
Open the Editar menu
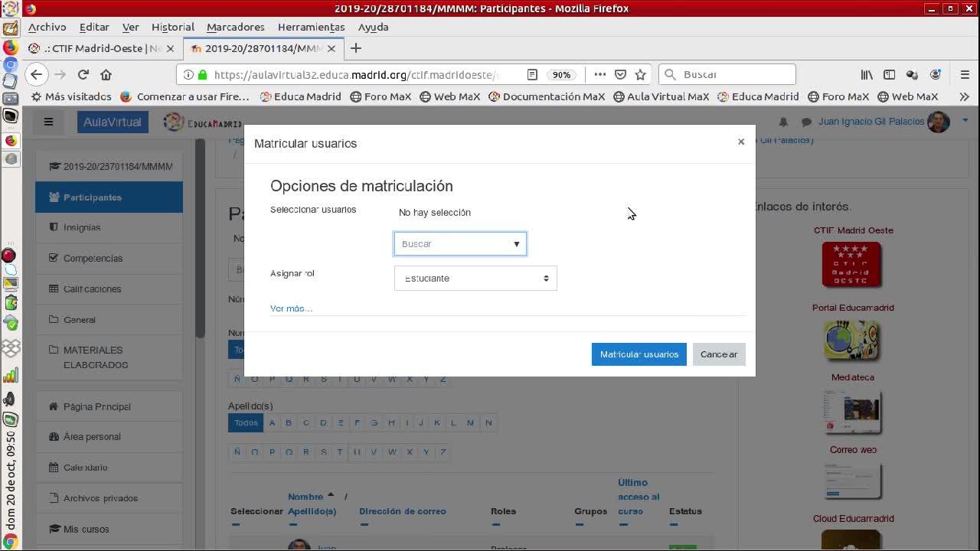(x=94, y=27)
